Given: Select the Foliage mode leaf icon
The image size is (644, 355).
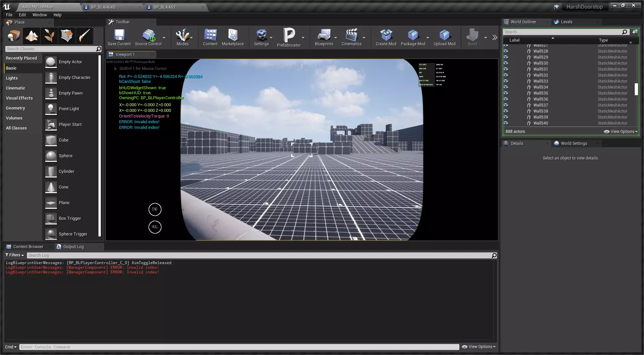Looking at the screenshot, I should (x=49, y=36).
